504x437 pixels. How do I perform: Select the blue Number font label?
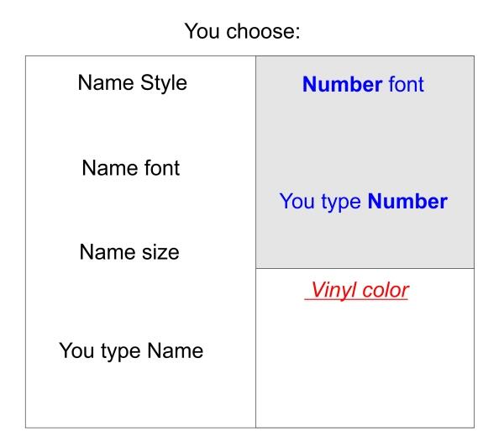coord(363,84)
